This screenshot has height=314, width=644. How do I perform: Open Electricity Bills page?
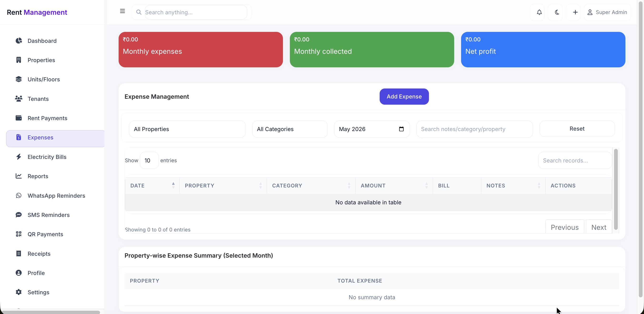click(x=55, y=157)
